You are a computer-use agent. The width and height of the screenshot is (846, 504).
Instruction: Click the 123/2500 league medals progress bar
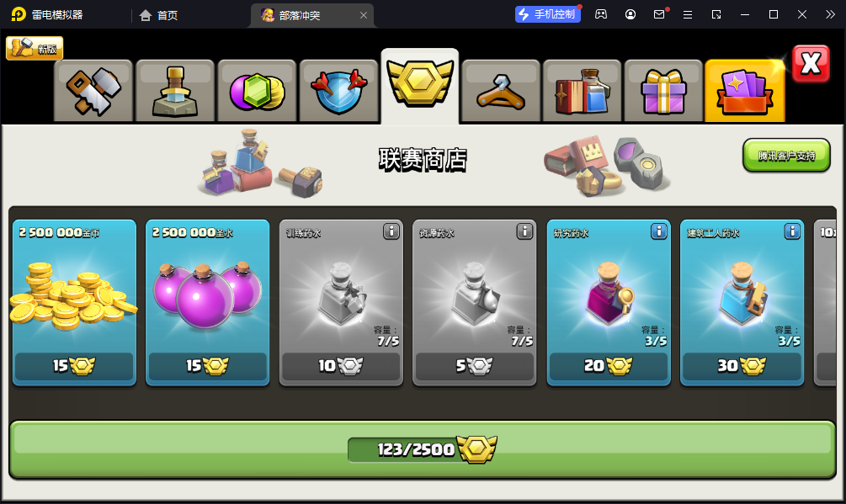pos(423,449)
